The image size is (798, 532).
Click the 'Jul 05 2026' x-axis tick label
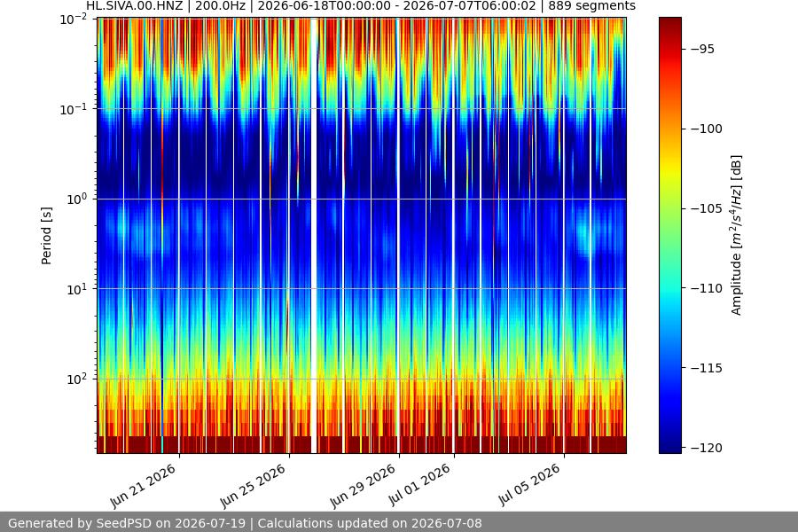point(530,484)
